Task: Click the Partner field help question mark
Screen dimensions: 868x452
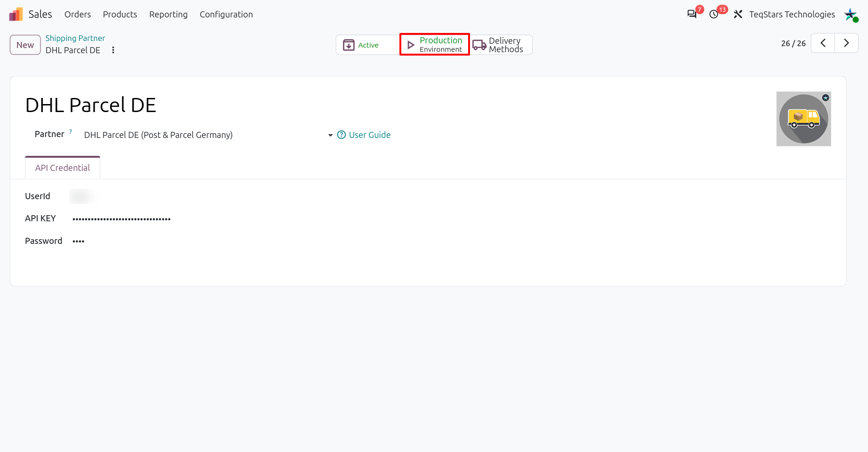Action: 71,131
